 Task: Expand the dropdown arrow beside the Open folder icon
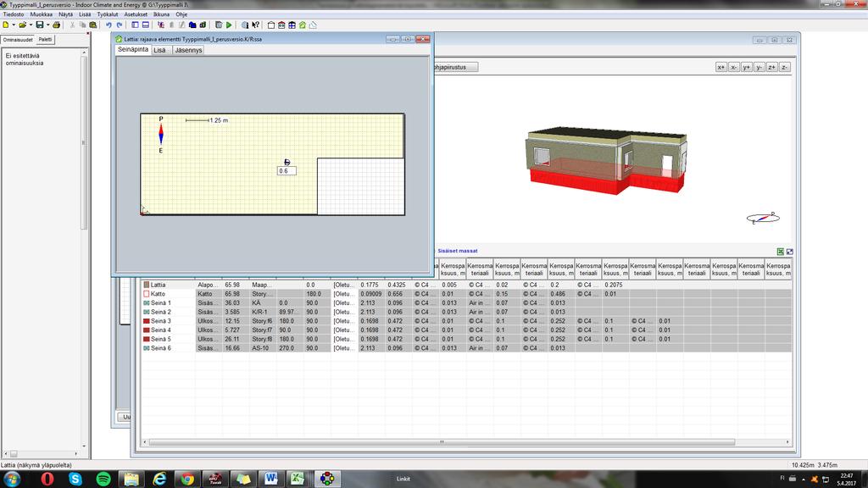coord(31,25)
